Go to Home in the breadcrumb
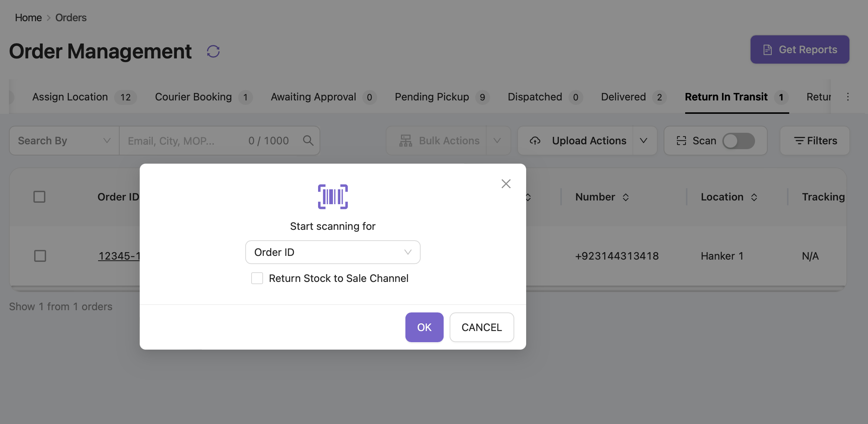Viewport: 868px width, 424px height. pos(28,17)
